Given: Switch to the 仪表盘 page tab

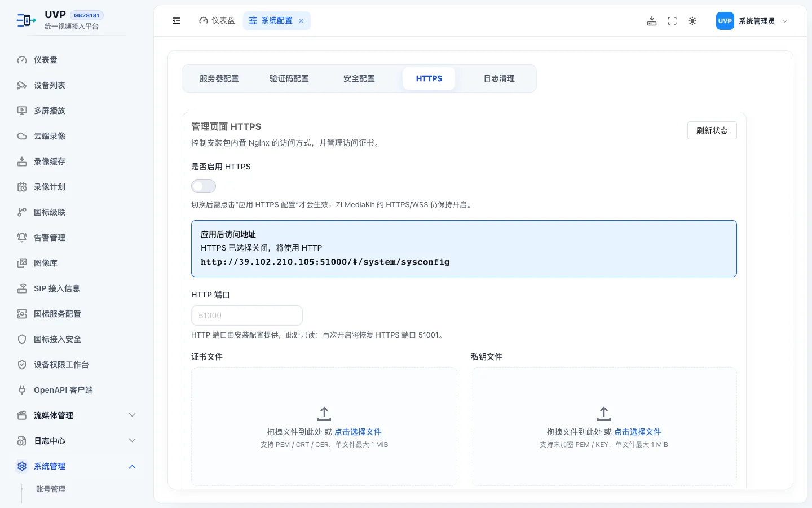Looking at the screenshot, I should pyautogui.click(x=217, y=21).
